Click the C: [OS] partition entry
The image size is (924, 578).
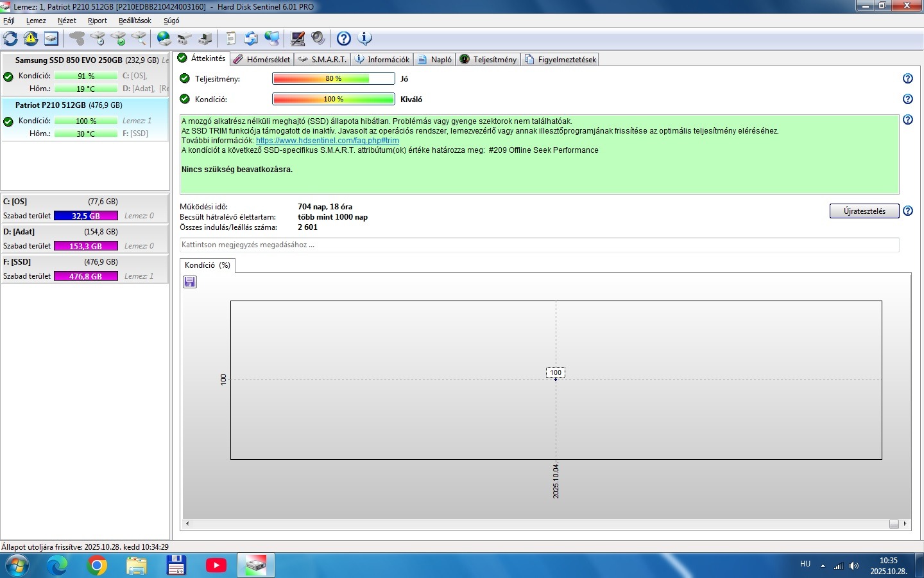[x=85, y=209]
